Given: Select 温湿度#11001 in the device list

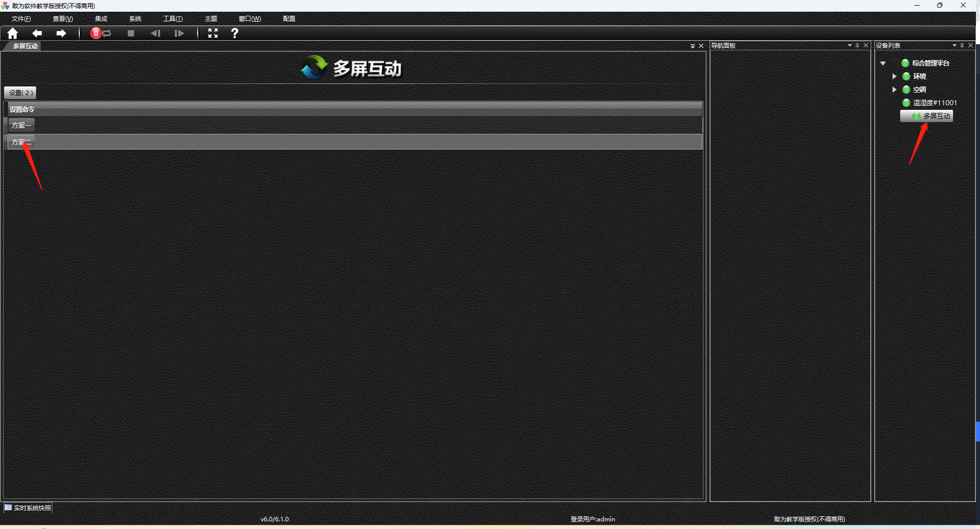Looking at the screenshot, I should [935, 103].
